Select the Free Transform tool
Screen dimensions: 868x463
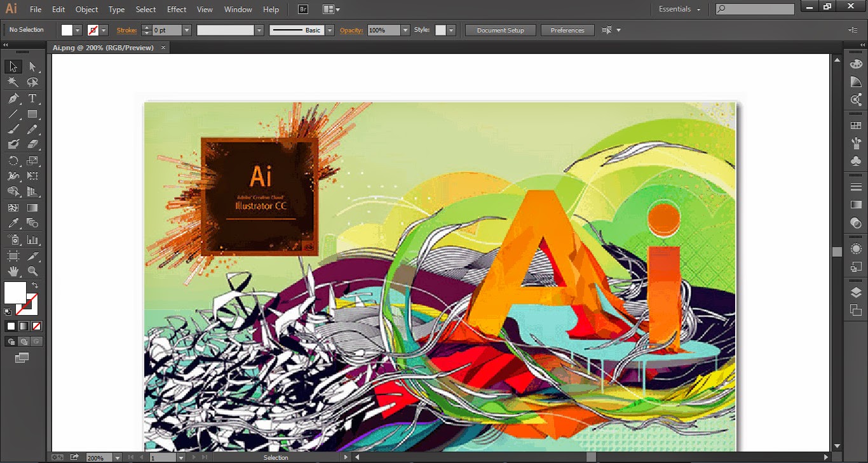coord(32,176)
